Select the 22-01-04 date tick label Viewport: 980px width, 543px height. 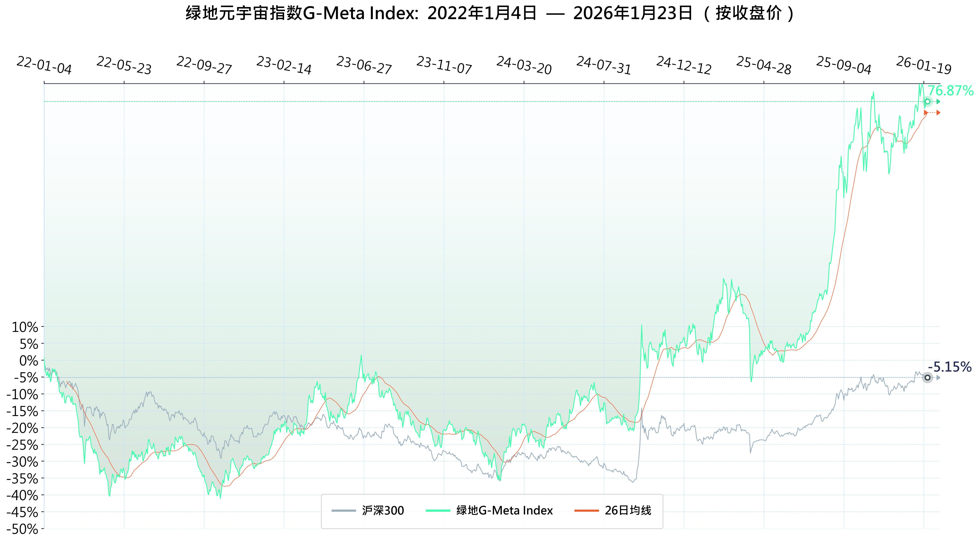tap(44, 65)
